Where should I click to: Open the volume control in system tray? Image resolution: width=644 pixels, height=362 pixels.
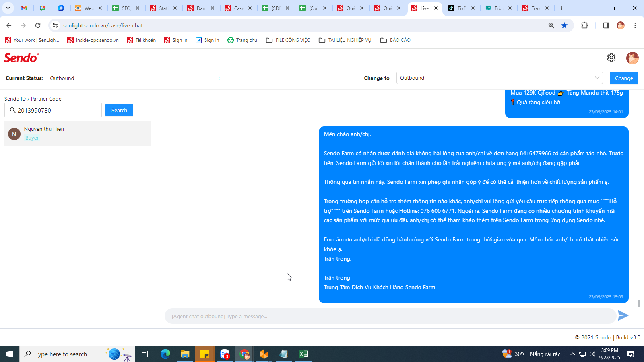pos(592,354)
